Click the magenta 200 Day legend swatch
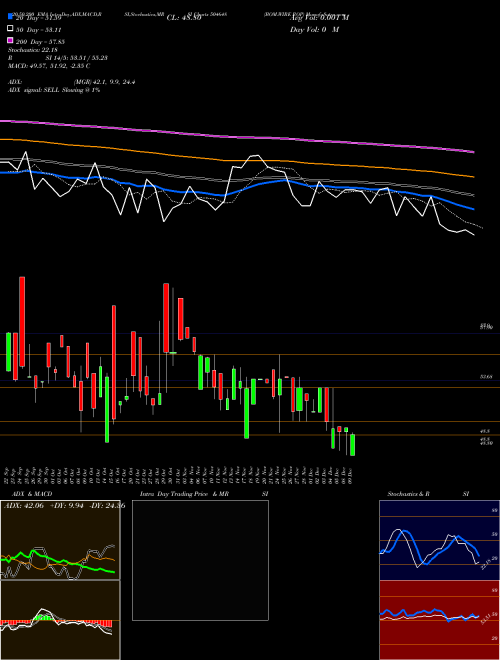500x660 pixels. (10, 40)
